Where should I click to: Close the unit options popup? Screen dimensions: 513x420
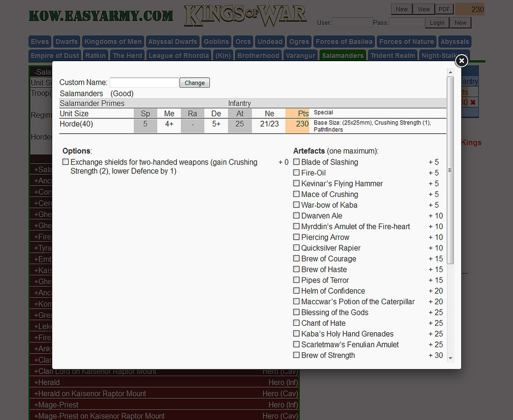tap(461, 61)
